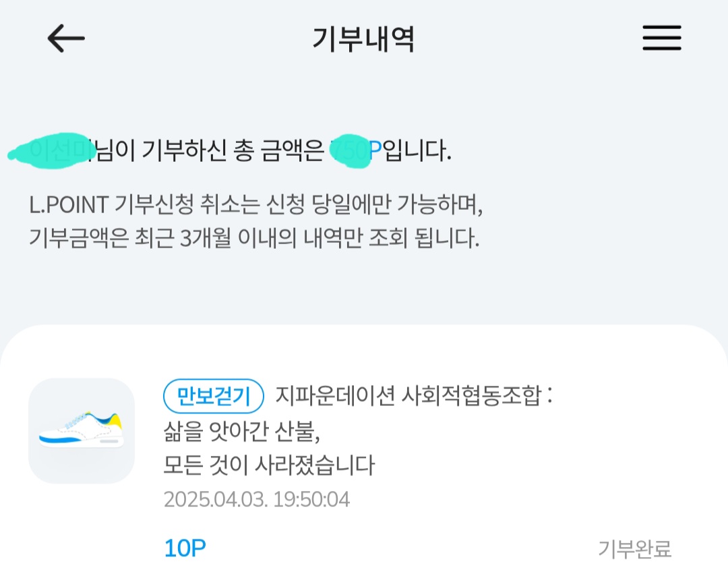Open the hamburger menu
728x580 pixels.
coord(661,38)
